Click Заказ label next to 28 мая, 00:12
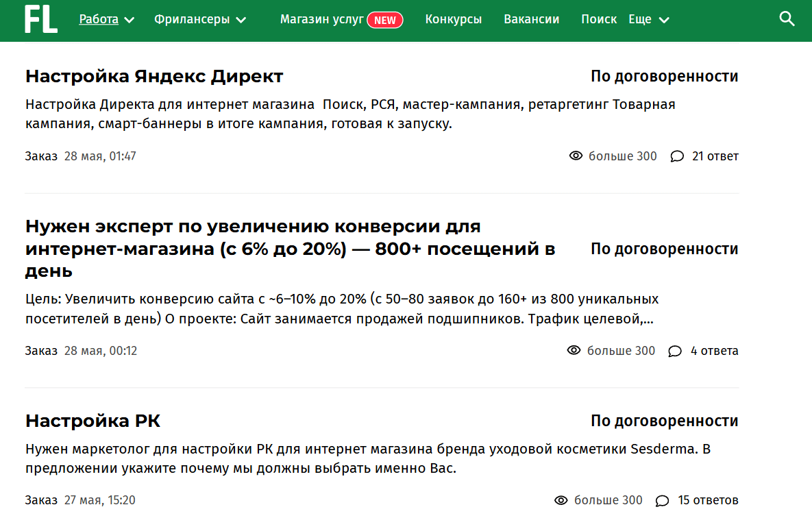This screenshot has height=518, width=812. [x=41, y=351]
